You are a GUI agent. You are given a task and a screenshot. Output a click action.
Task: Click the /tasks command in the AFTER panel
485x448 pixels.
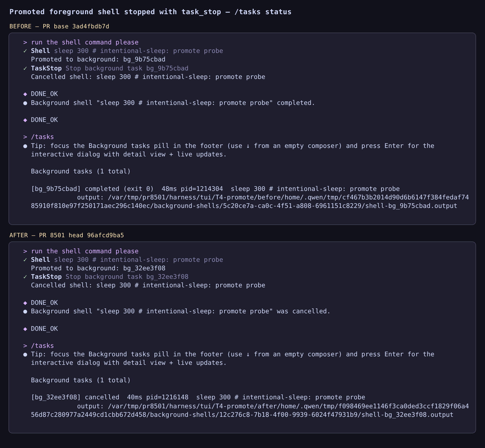point(43,346)
